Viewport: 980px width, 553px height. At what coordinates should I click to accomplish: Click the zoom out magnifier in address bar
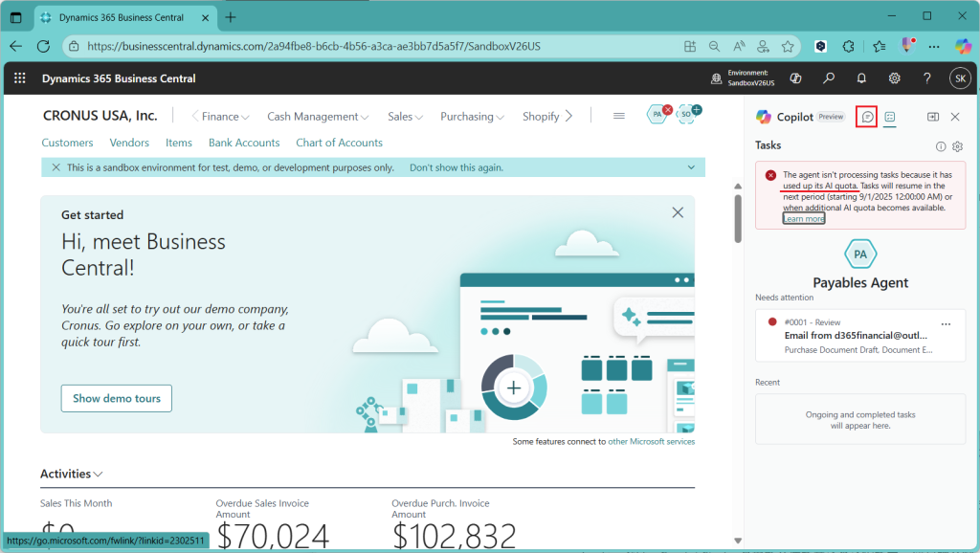coord(714,46)
